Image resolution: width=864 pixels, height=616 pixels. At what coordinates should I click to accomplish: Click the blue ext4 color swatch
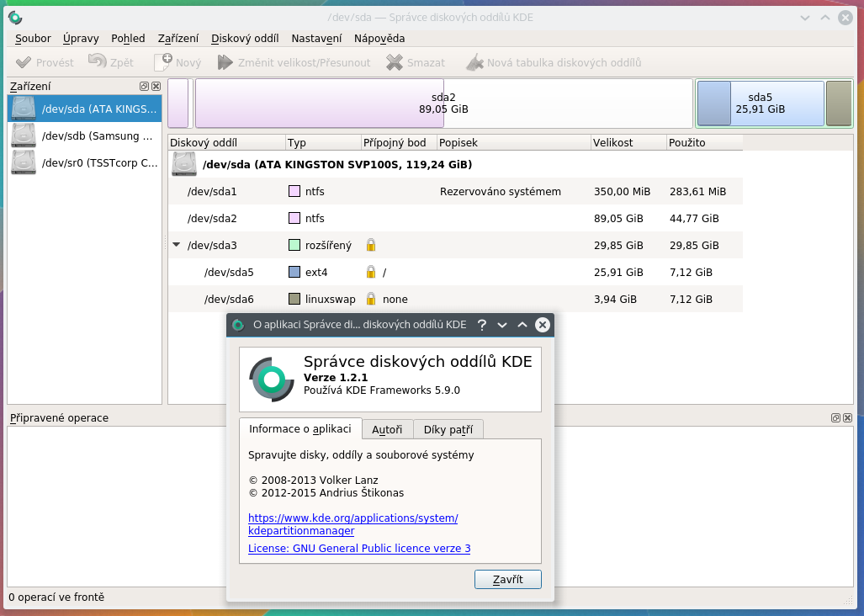point(294,272)
